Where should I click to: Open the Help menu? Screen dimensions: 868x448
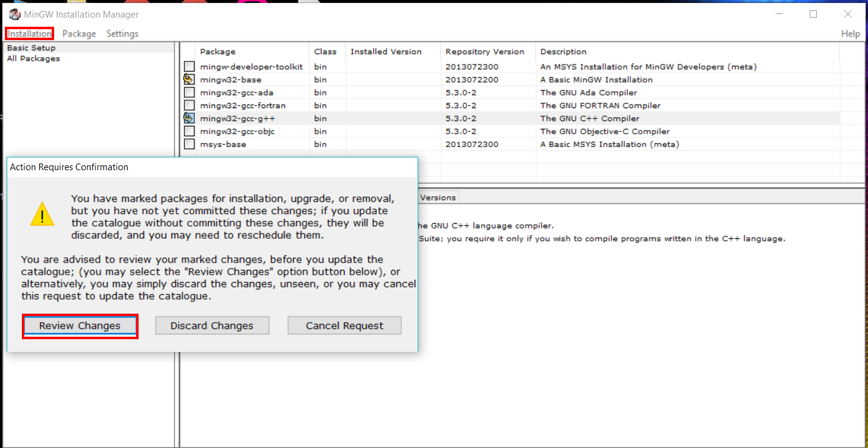click(850, 33)
